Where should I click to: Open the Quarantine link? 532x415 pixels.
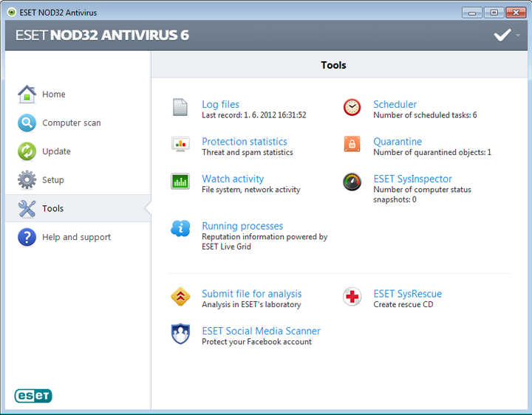(398, 141)
